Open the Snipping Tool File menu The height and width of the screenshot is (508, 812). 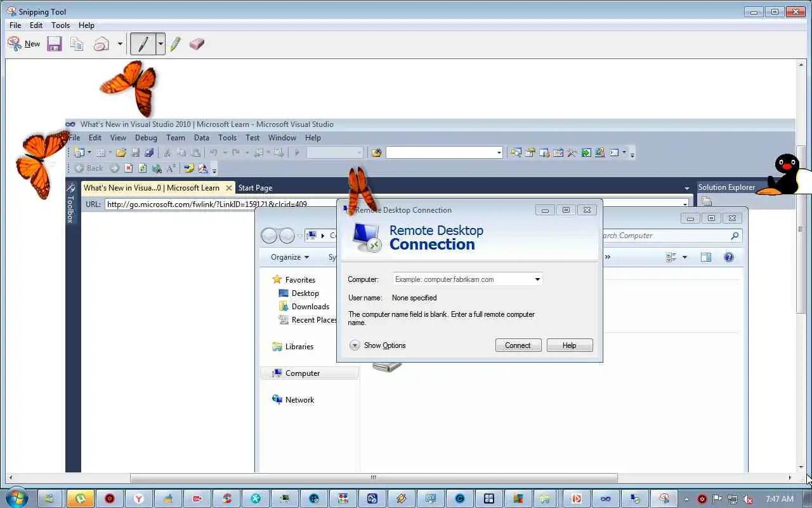tap(15, 25)
